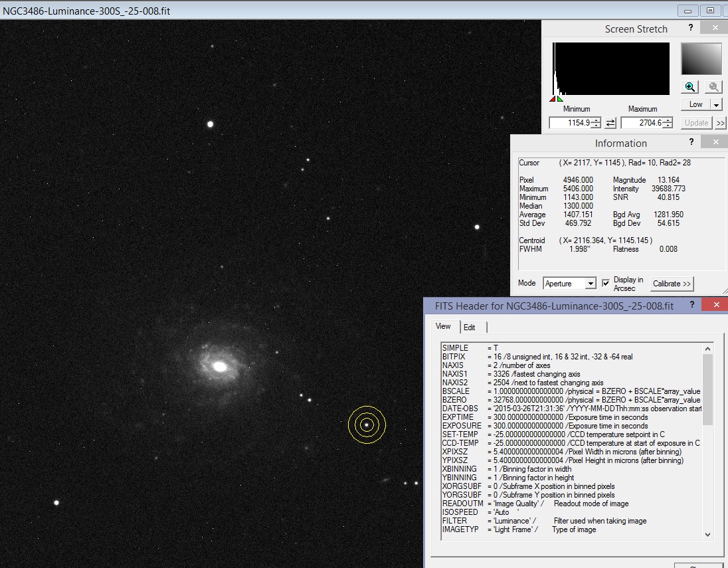Click the Minimum value up-arrow stepper
The width and height of the screenshot is (728, 568).
(594, 120)
